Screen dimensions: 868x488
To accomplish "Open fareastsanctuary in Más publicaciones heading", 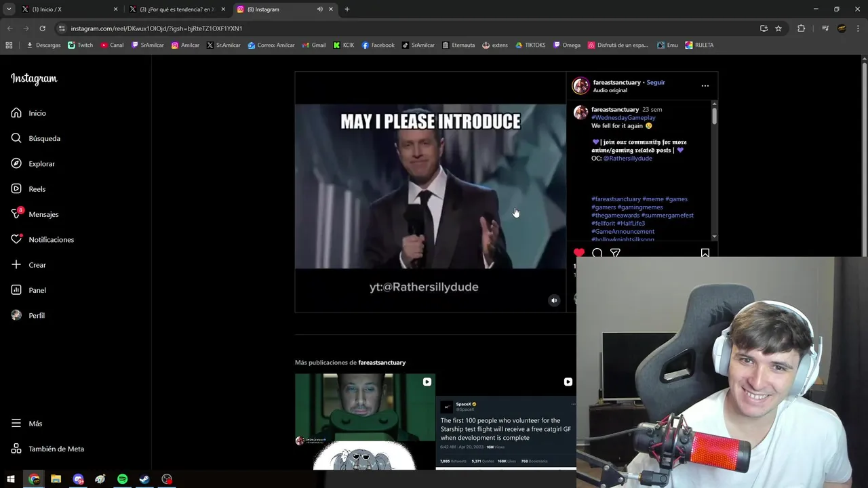I will point(382,363).
